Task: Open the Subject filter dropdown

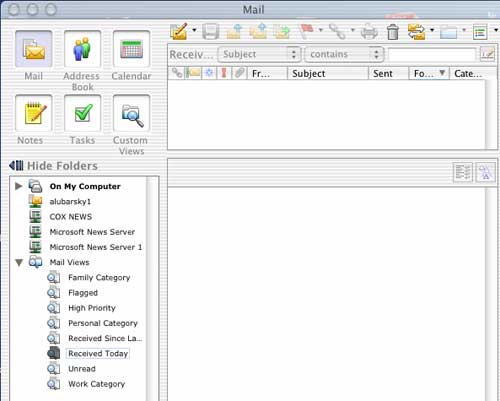Action: (x=259, y=54)
